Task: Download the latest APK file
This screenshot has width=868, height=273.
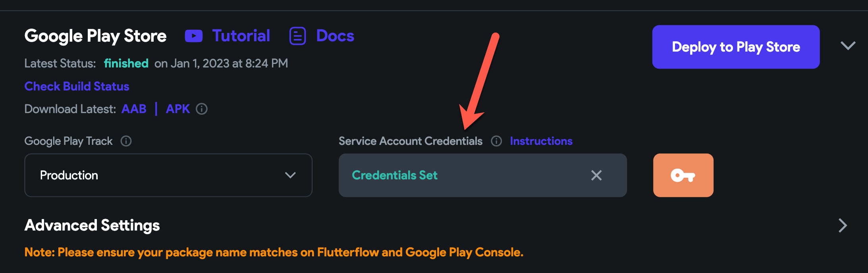Action: (x=178, y=109)
